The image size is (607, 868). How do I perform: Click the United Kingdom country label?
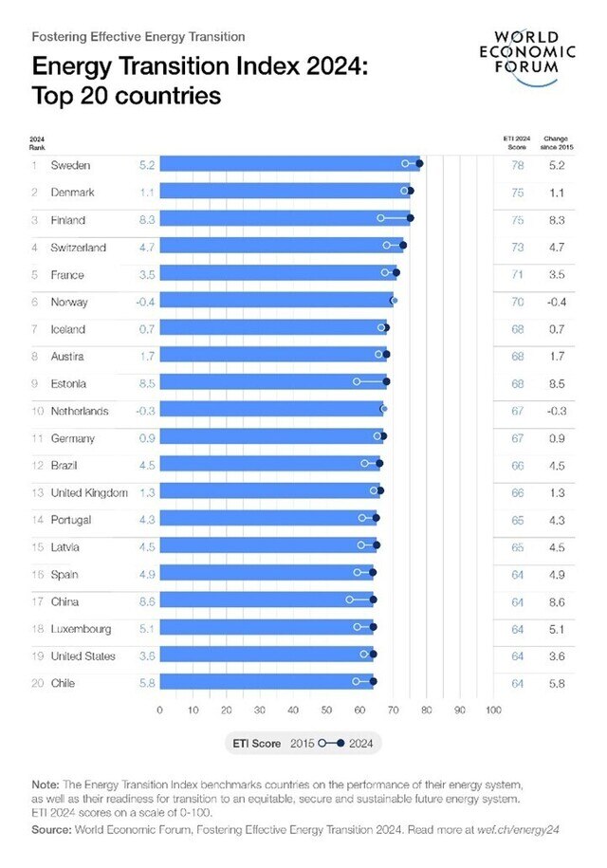(x=88, y=492)
